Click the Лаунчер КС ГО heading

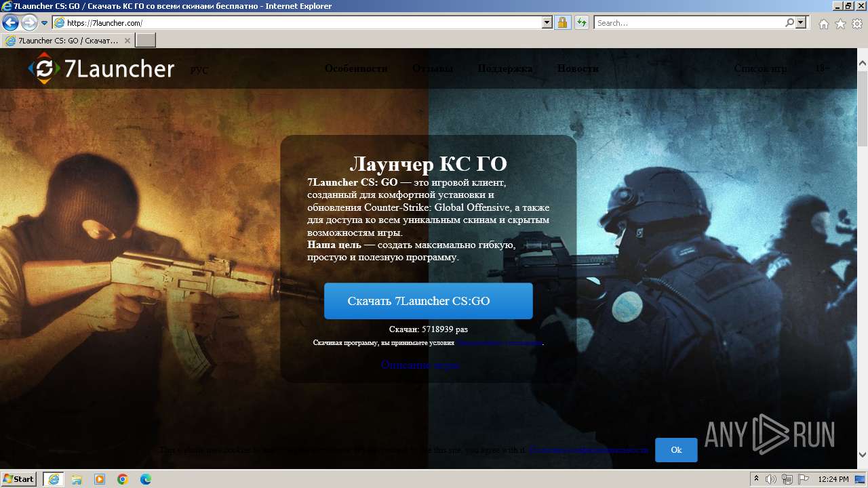click(x=429, y=164)
